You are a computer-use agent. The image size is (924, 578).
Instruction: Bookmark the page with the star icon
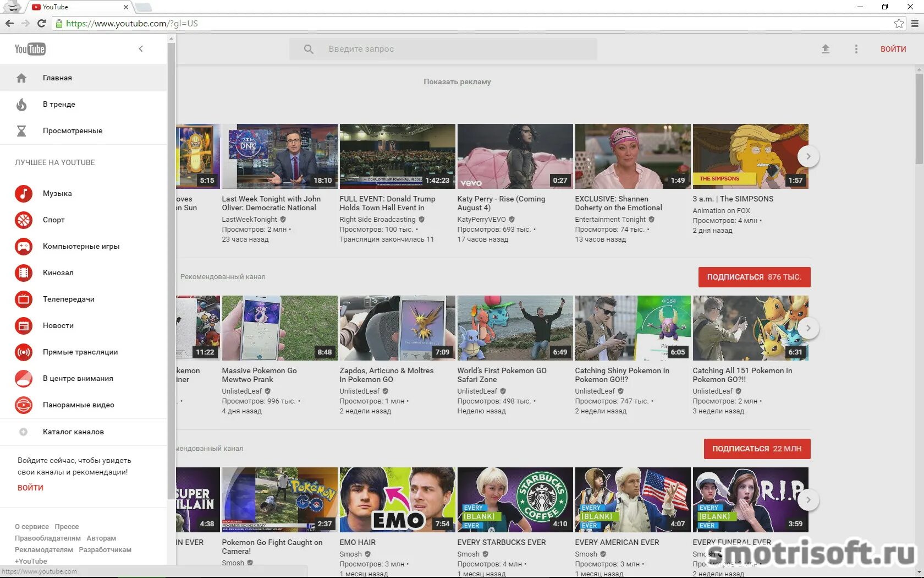pos(899,23)
